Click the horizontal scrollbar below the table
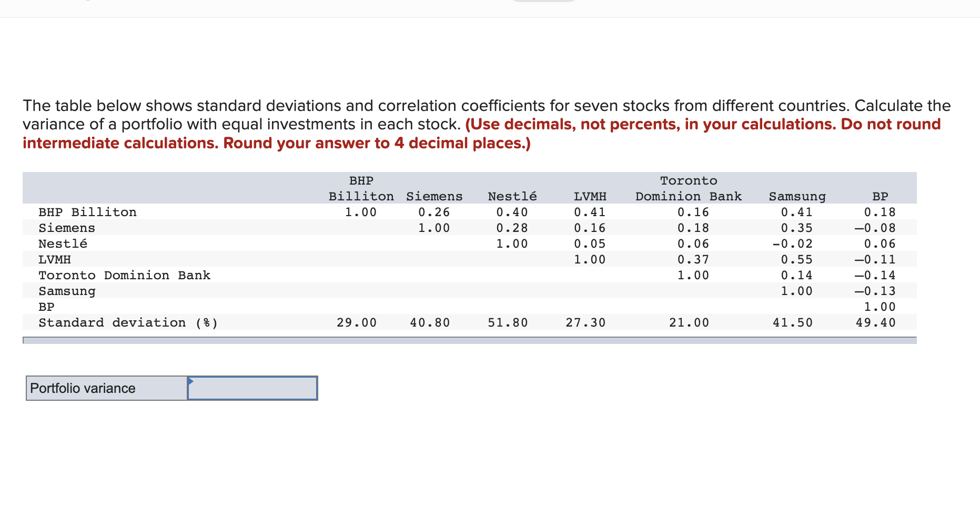Image resolution: width=980 pixels, height=507 pixels. tap(470, 340)
